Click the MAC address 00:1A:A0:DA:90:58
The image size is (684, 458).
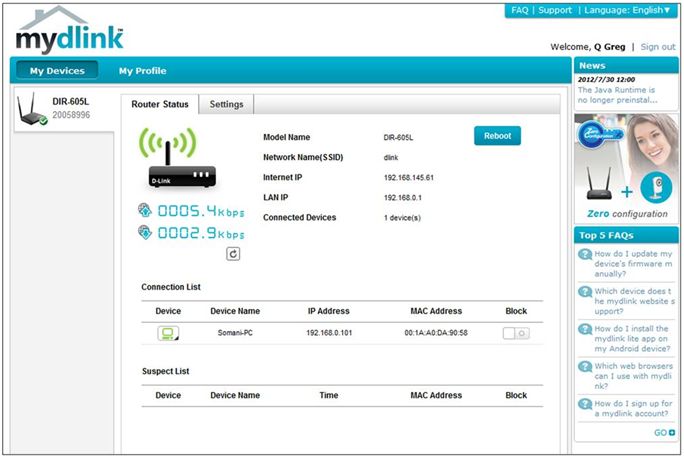click(x=436, y=333)
